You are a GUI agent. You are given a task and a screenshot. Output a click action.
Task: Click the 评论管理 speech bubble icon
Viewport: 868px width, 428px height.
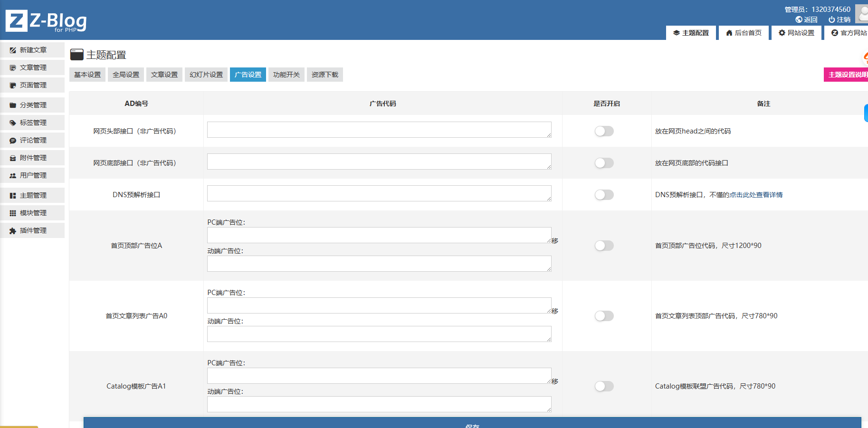(13, 140)
